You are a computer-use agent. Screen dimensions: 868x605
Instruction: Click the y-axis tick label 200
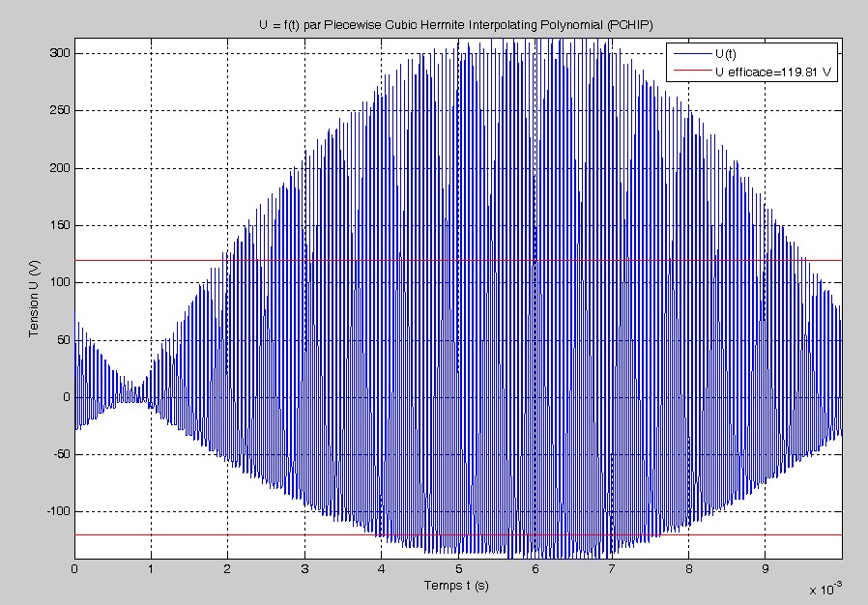coord(60,168)
